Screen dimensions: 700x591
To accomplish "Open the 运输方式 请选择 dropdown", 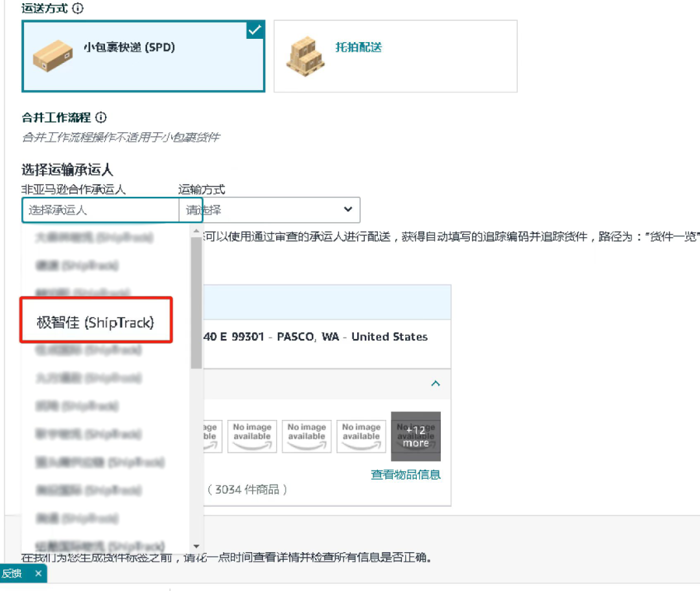I will pyautogui.click(x=269, y=210).
